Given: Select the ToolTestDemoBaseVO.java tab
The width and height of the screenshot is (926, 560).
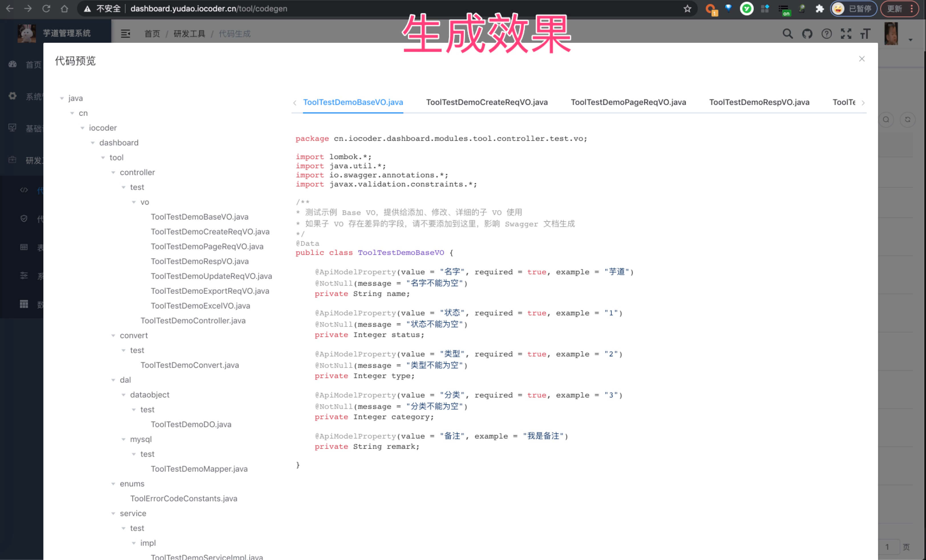Looking at the screenshot, I should click(353, 102).
